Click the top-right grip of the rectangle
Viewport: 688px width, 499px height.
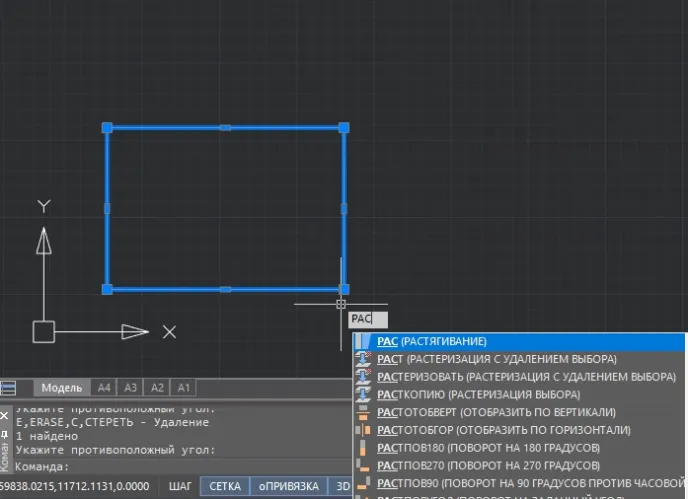click(x=344, y=127)
